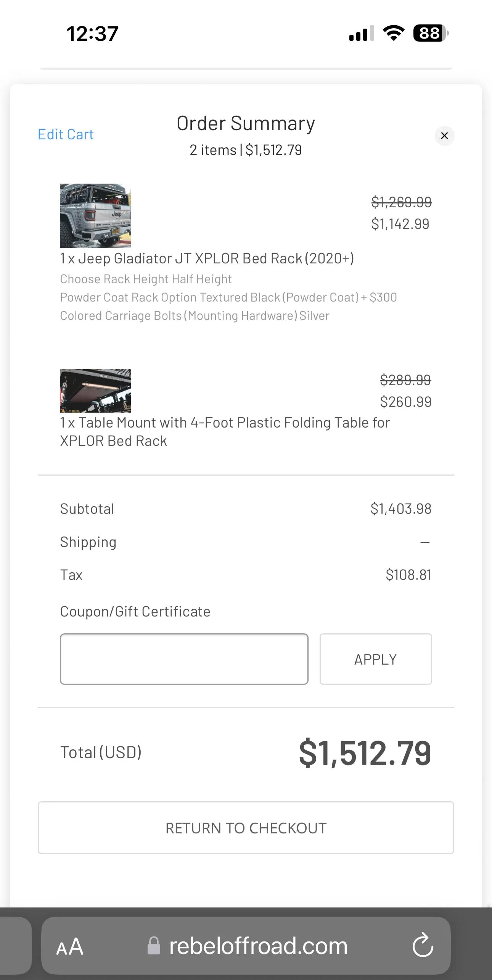Close the Order Summary panel
Image resolution: width=492 pixels, height=980 pixels.
tap(444, 136)
